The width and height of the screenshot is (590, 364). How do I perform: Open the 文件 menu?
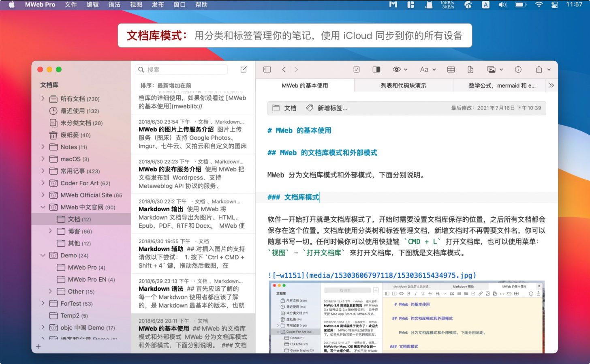[x=71, y=5]
